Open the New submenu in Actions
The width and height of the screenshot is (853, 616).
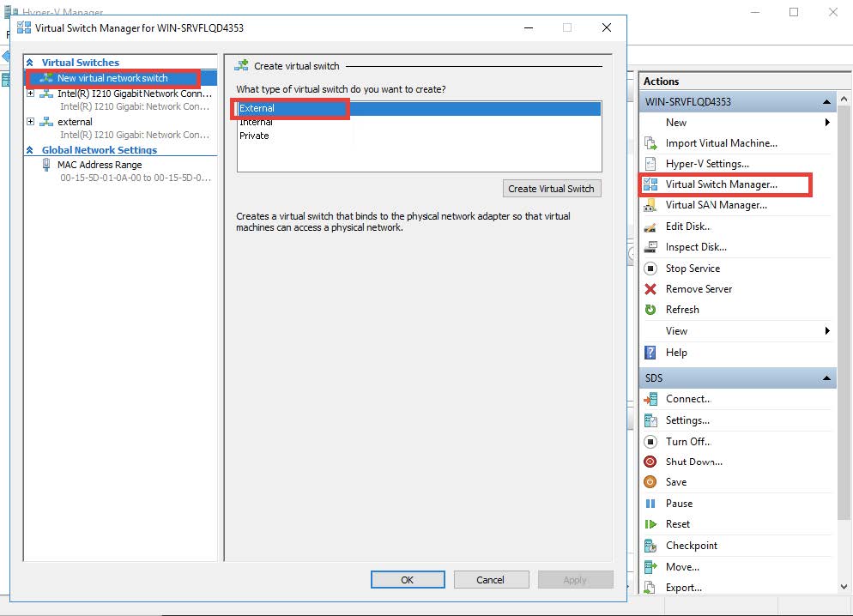[x=827, y=123]
